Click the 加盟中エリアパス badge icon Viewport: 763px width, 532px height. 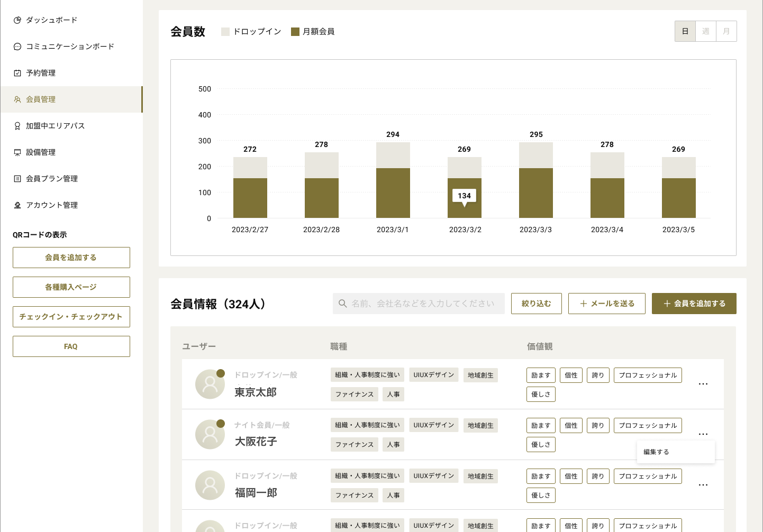[x=17, y=126]
